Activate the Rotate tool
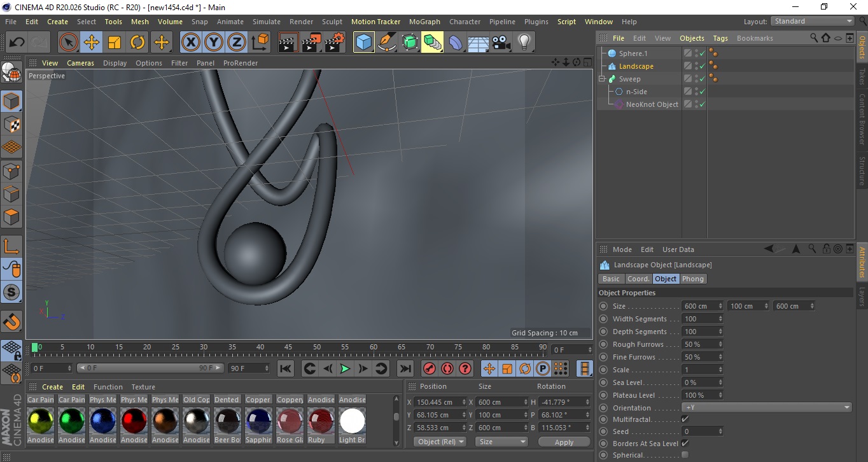The image size is (868, 462). (137, 43)
